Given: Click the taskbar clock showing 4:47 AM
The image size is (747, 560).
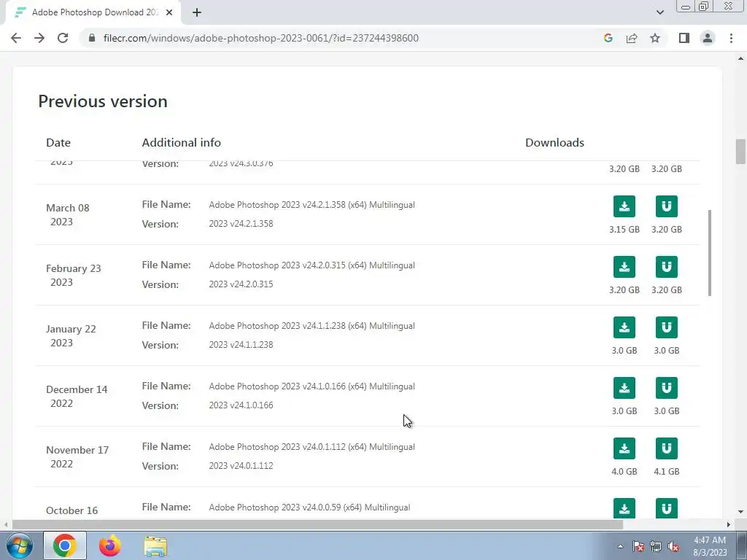Looking at the screenshot, I should click(710, 546).
